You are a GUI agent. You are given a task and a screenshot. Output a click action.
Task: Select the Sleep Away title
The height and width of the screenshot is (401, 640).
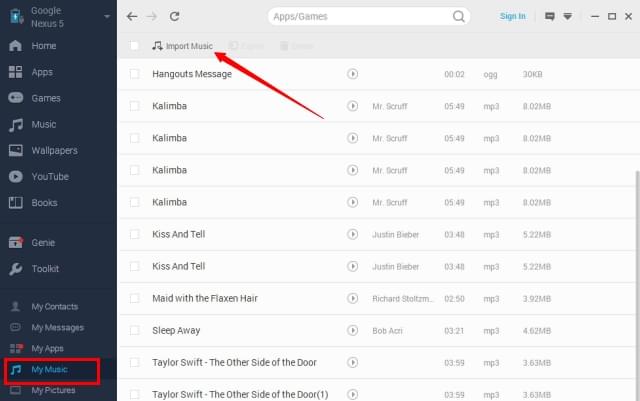click(x=176, y=330)
